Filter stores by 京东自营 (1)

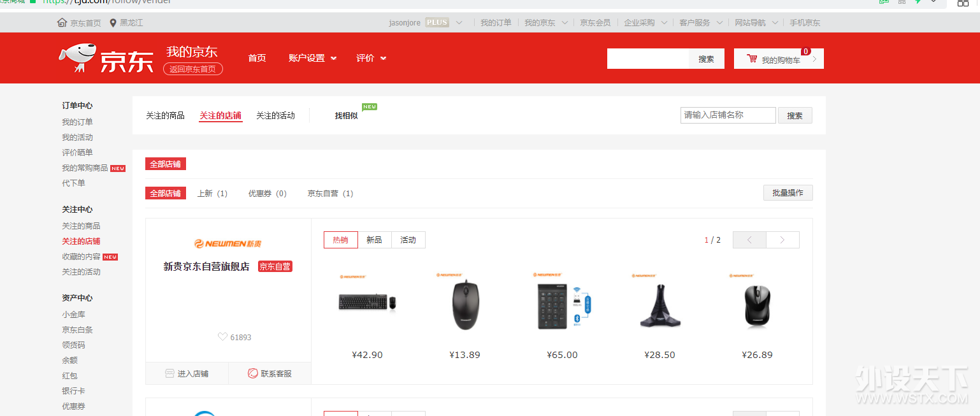point(329,194)
